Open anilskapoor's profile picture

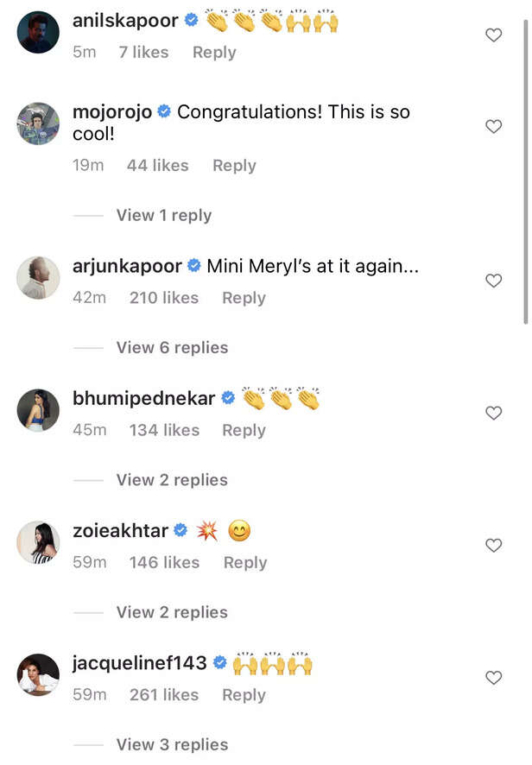click(x=39, y=33)
